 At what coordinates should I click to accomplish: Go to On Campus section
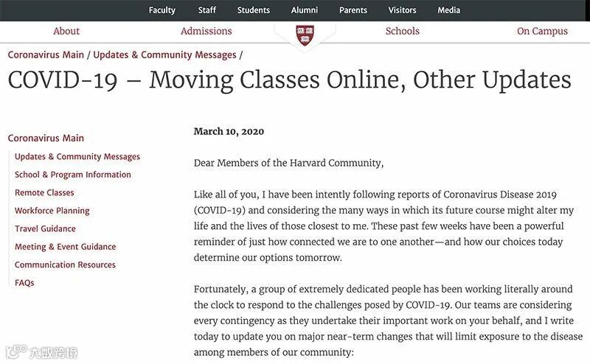point(543,31)
